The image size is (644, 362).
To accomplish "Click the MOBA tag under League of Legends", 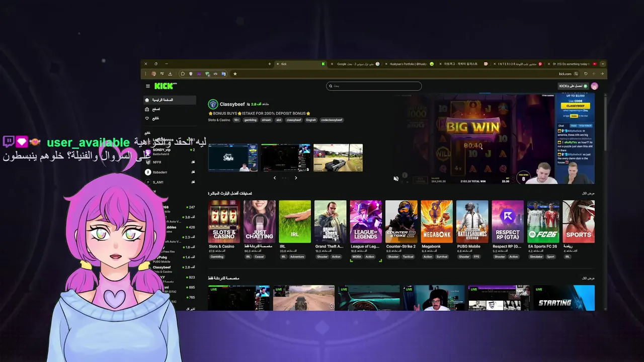I will (x=357, y=257).
